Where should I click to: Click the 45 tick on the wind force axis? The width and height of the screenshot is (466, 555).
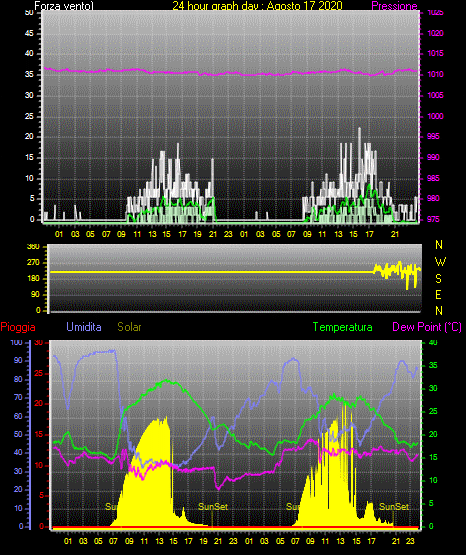(29, 33)
